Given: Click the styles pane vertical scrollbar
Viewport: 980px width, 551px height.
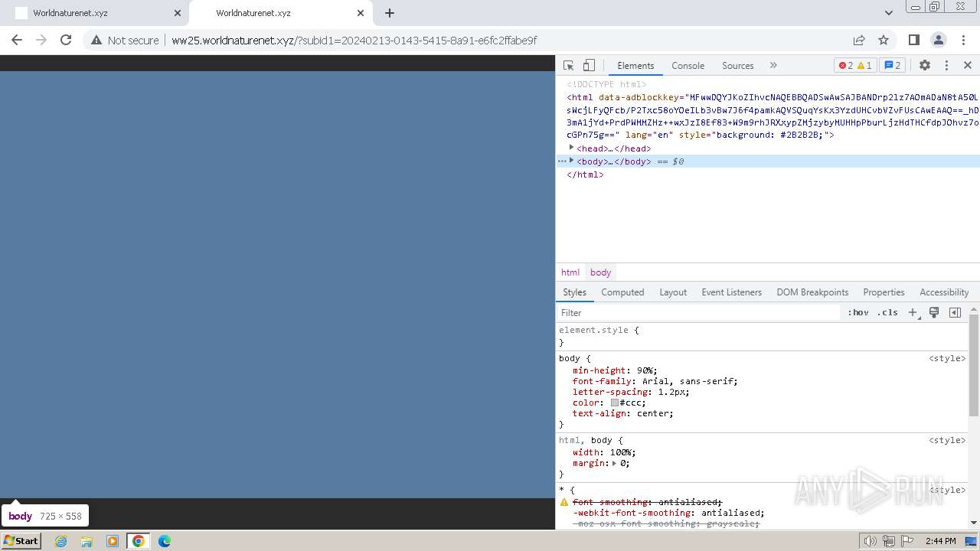Looking at the screenshot, I should [974, 366].
